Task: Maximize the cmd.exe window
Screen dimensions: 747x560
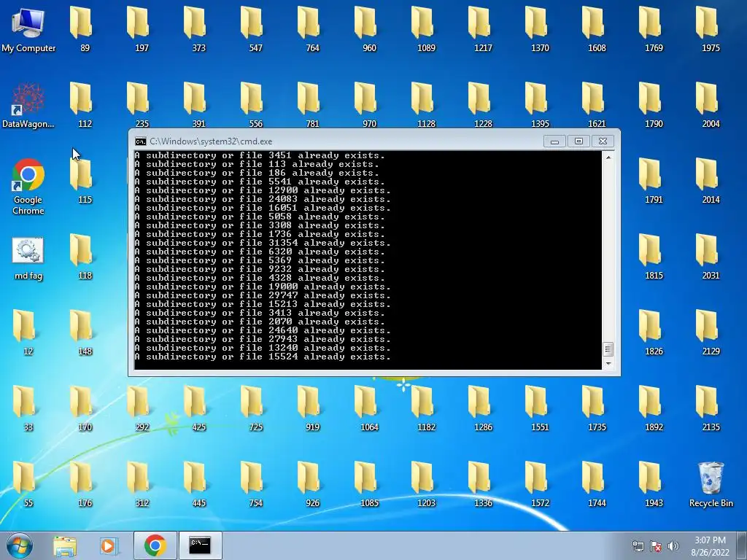Action: [x=578, y=141]
